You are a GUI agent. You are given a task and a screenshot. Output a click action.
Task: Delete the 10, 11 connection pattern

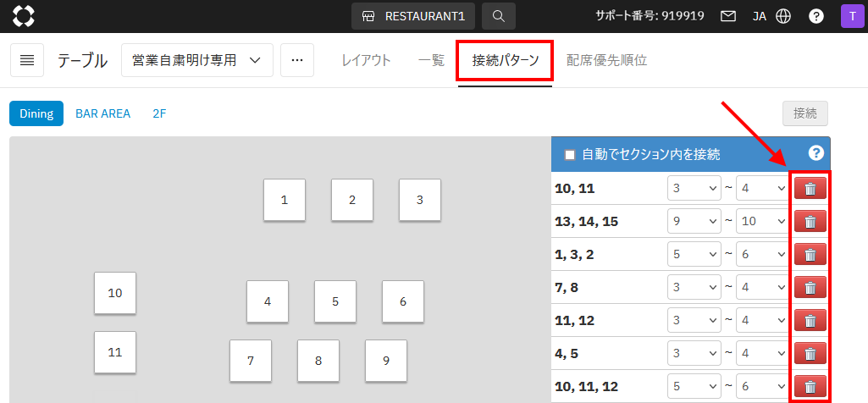tap(810, 188)
